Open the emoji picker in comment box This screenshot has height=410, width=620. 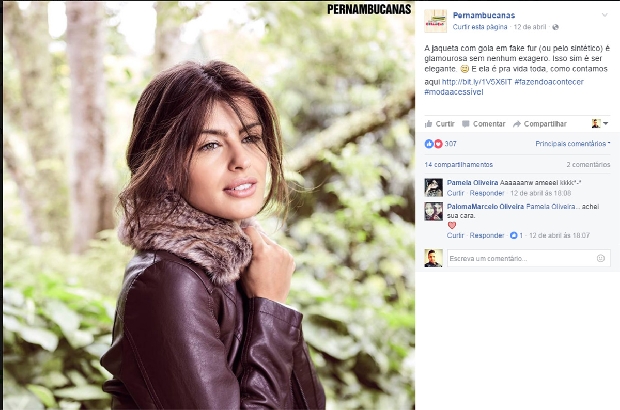pos(601,258)
